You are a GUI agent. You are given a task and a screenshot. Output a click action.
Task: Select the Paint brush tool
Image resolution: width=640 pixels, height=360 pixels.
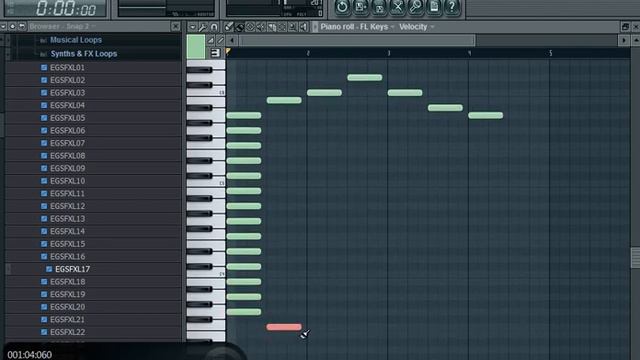[x=240, y=27]
